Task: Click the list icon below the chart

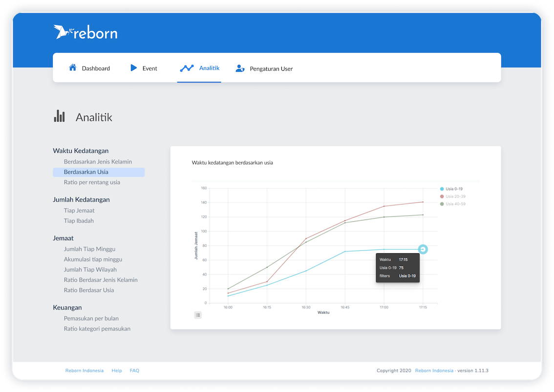Action: (198, 315)
